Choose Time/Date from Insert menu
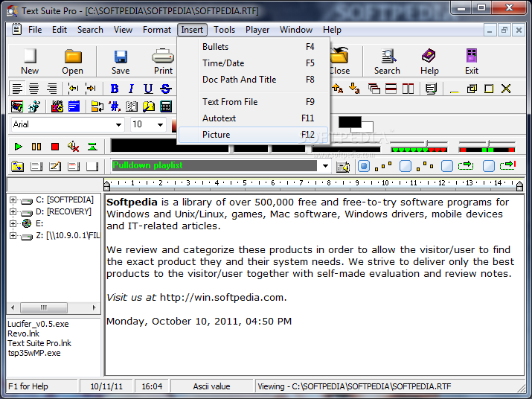 pyautogui.click(x=253, y=63)
